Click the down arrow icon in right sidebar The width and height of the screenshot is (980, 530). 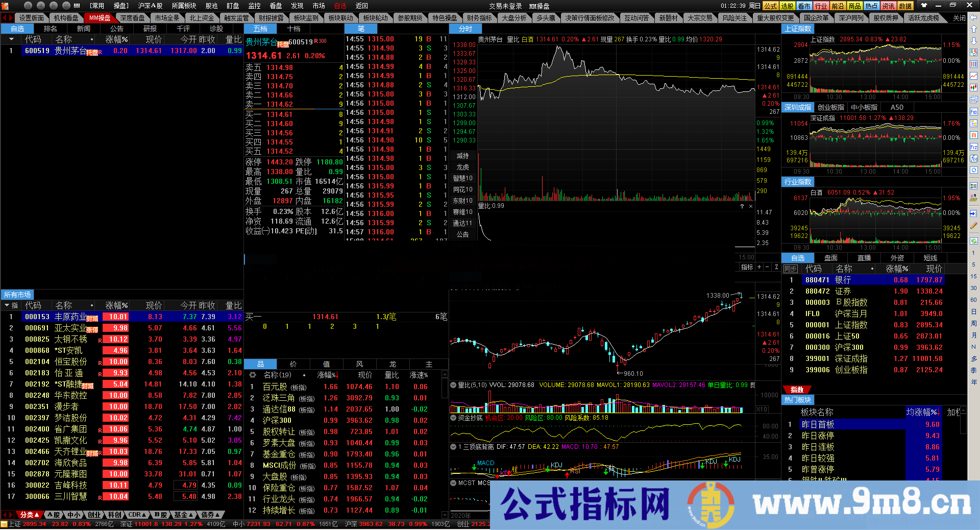point(974,41)
